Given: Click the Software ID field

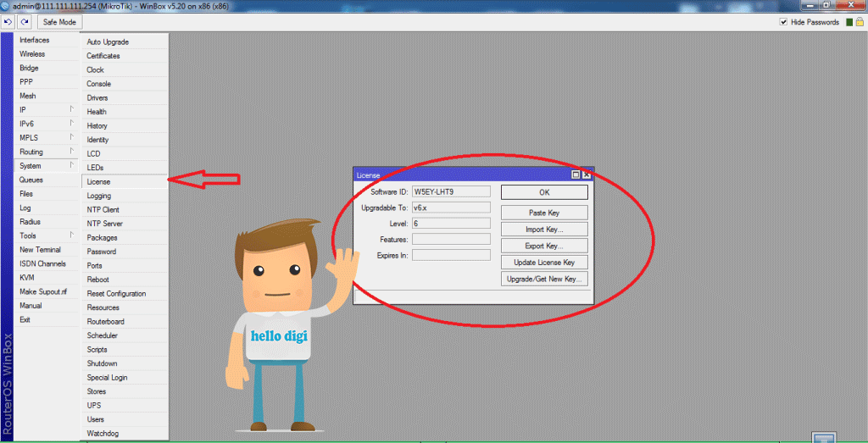Looking at the screenshot, I should (x=451, y=191).
